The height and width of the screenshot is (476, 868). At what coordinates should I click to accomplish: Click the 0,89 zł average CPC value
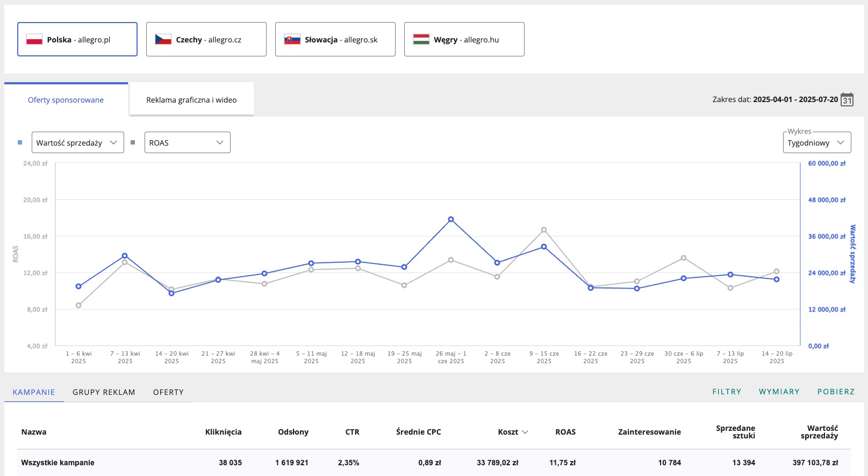coord(430,463)
